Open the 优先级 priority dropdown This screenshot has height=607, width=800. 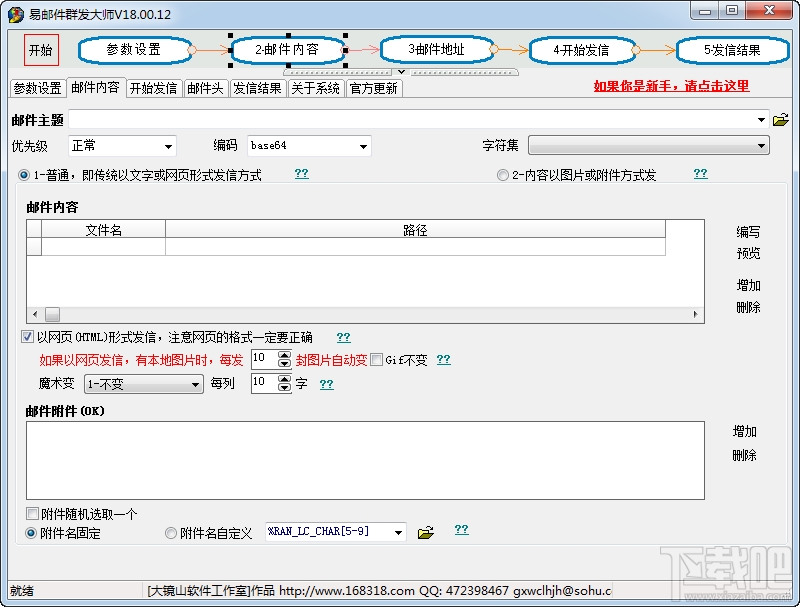pos(122,146)
